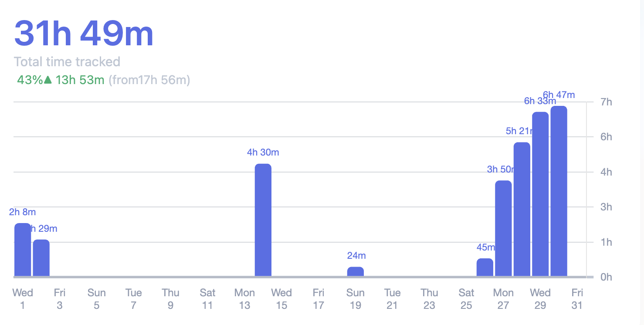Click the 'Thu 23' date axis label
The height and width of the screenshot is (325, 644).
coord(429,298)
